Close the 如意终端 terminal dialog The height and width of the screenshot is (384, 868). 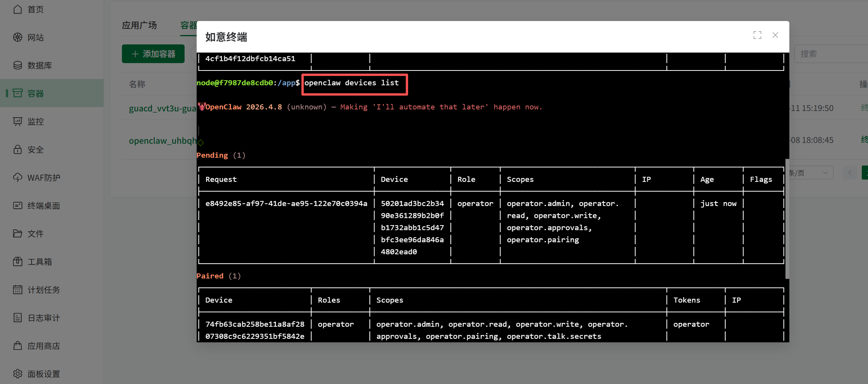[x=775, y=35]
